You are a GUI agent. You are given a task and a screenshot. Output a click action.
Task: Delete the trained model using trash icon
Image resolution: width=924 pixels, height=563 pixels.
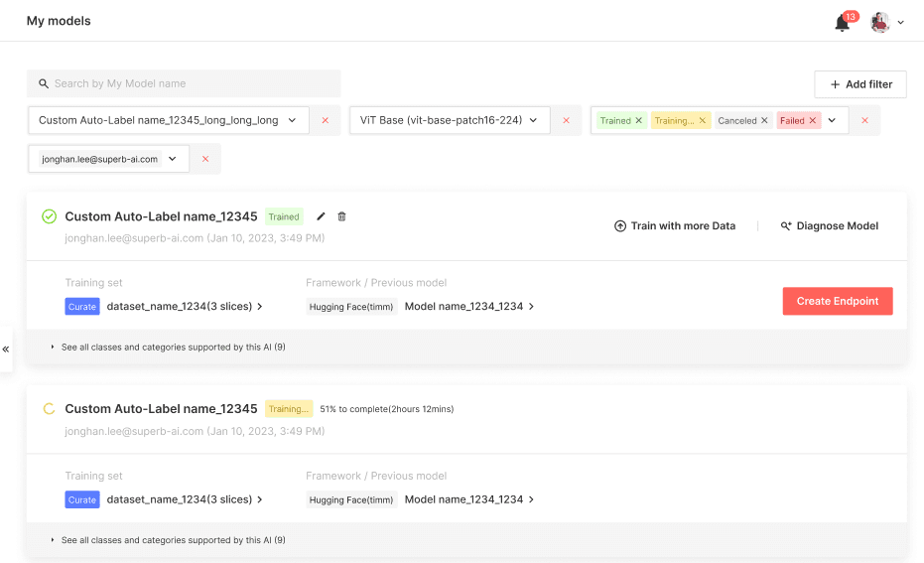[x=342, y=216]
